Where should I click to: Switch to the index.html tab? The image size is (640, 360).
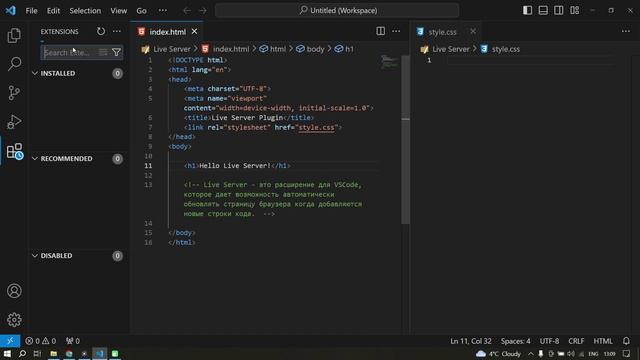pos(167,32)
